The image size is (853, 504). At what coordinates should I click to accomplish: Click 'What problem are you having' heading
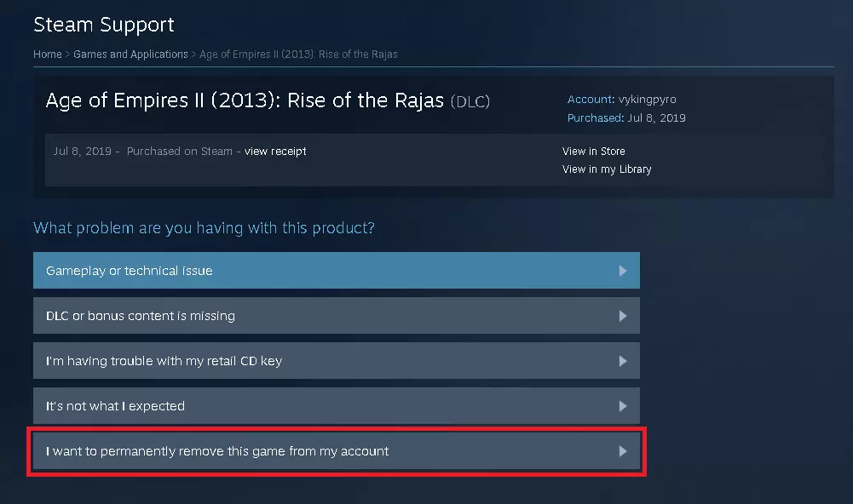[x=204, y=228]
